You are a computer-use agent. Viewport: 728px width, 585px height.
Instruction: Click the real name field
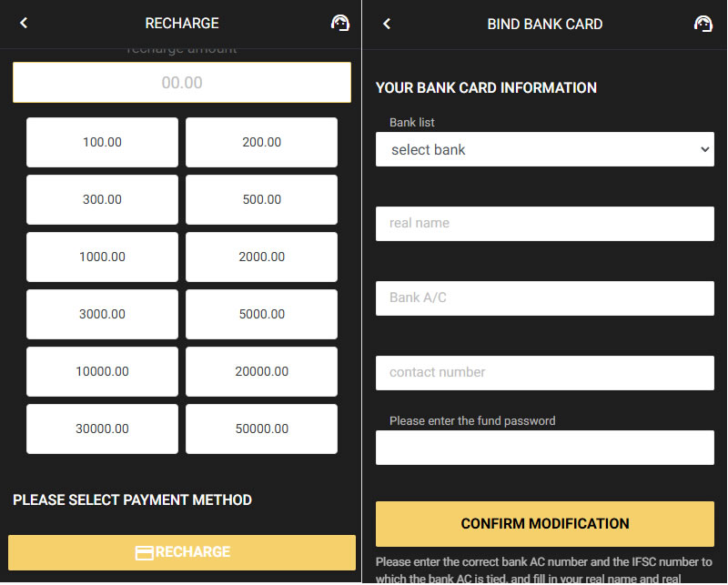(x=544, y=224)
